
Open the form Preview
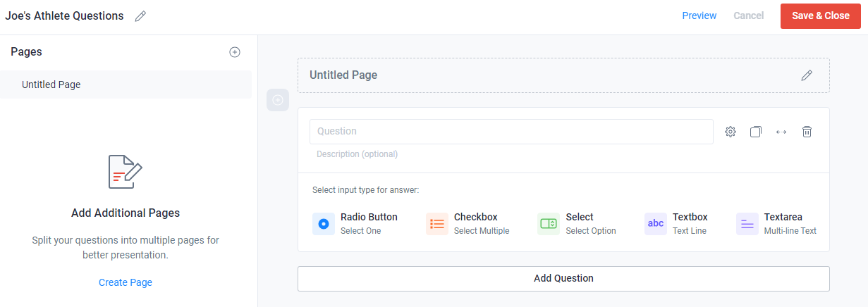click(x=699, y=15)
